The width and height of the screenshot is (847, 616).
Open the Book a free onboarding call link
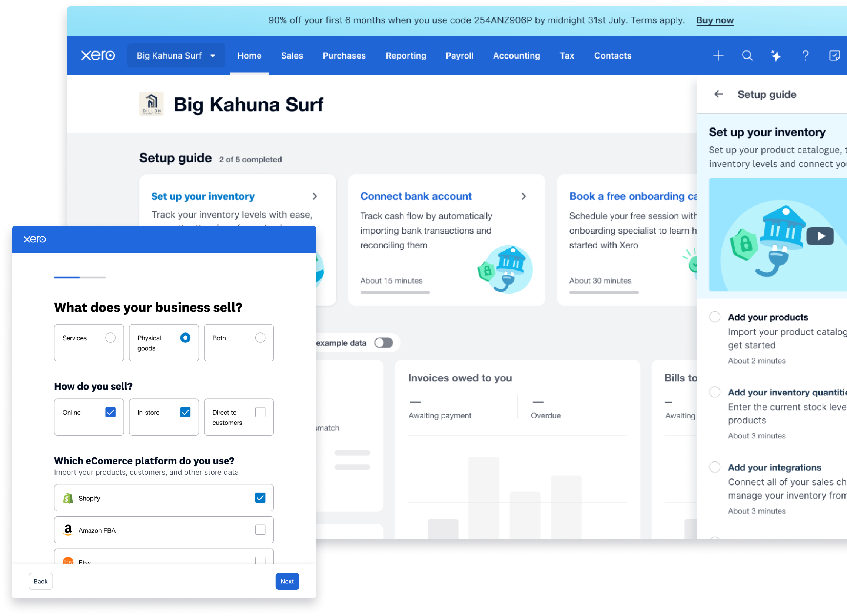633,196
